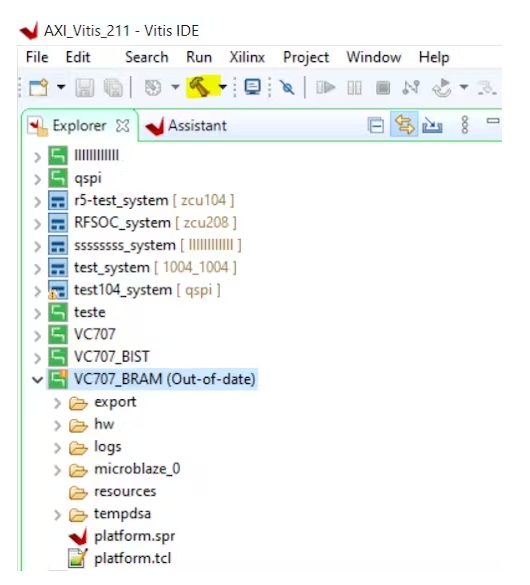Click the Step Into debug icon
The height and width of the screenshot is (585, 530).
tap(442, 88)
